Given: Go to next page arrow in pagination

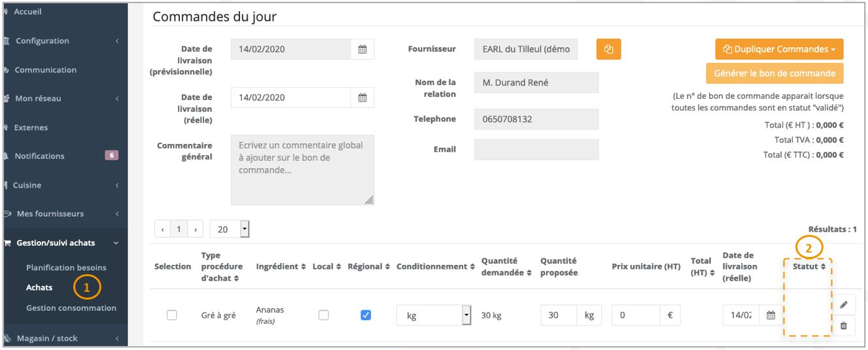Looking at the screenshot, I should [195, 230].
